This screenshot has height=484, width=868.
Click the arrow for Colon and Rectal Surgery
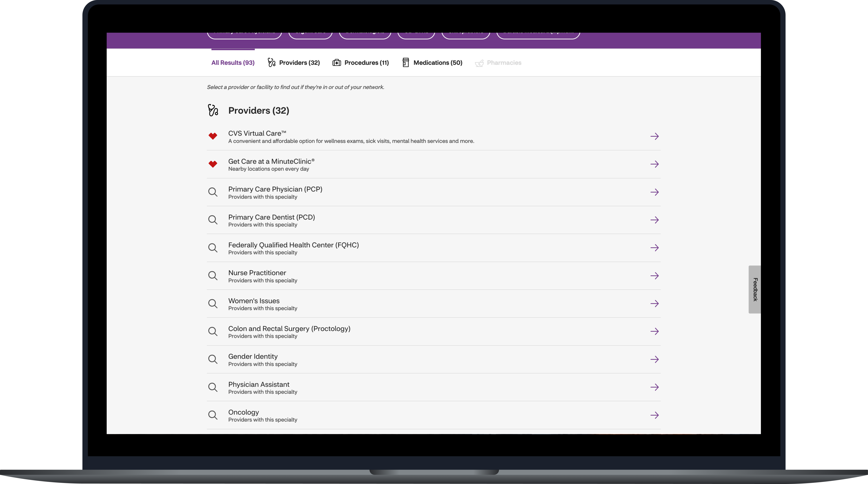[654, 332]
